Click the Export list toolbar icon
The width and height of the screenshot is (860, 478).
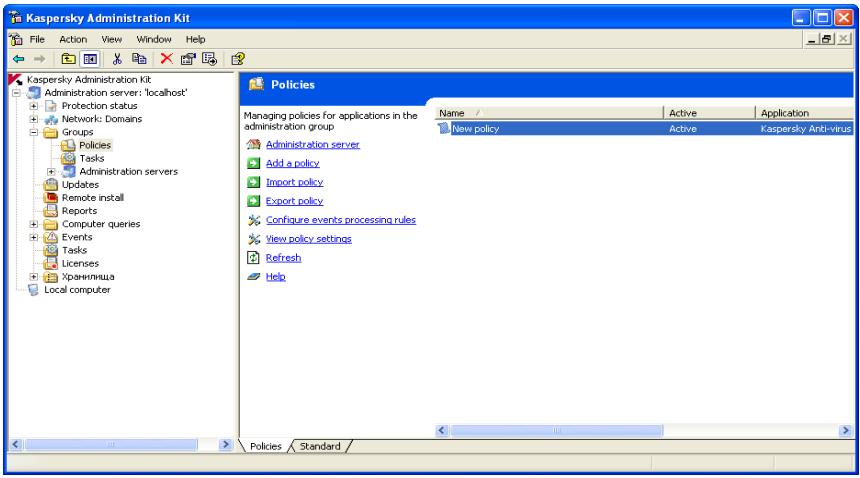point(210,59)
